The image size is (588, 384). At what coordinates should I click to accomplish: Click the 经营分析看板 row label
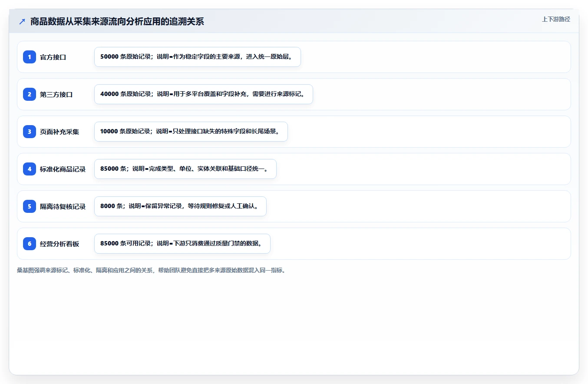tap(59, 244)
